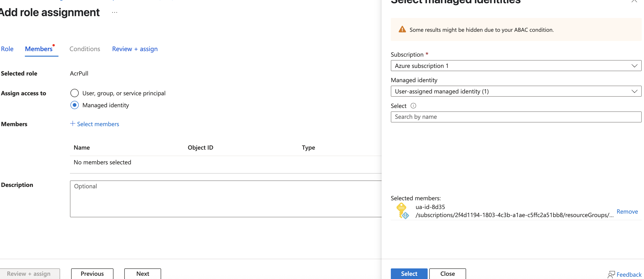644x279 pixels.
Task: Open the Conditions tab
Action: [85, 49]
